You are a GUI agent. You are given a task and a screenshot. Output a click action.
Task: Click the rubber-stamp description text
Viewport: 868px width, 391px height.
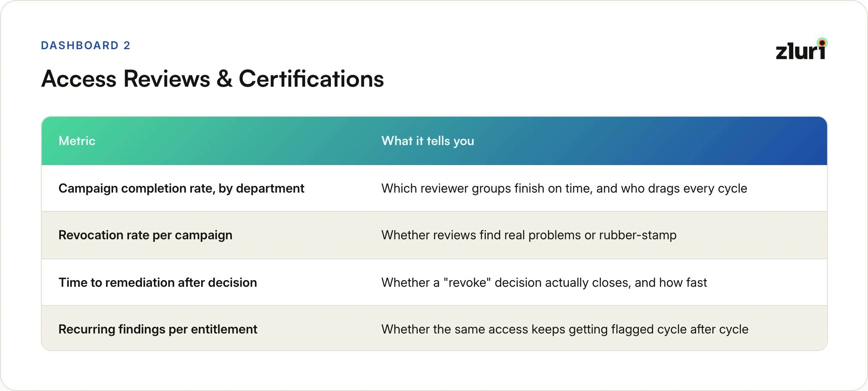[529, 235]
